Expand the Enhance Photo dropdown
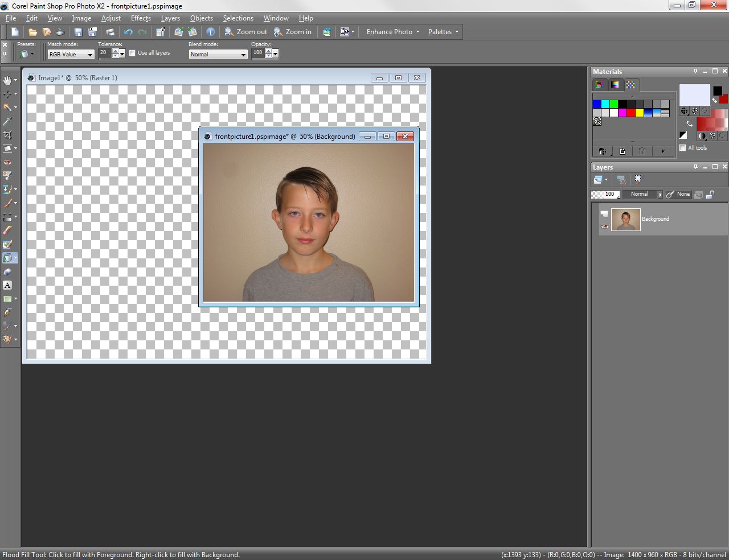This screenshot has width=729, height=560. [392, 32]
